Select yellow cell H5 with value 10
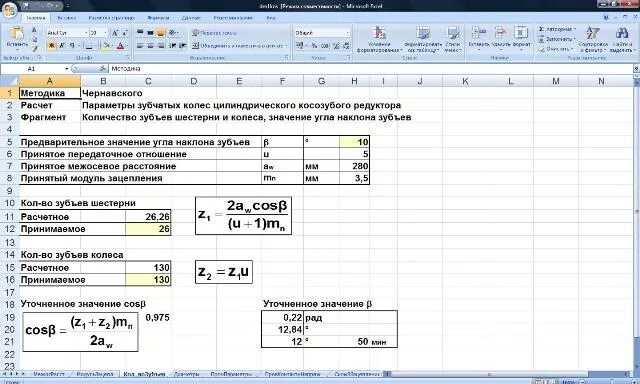Screen dimensions: 640x384 click(x=354, y=142)
